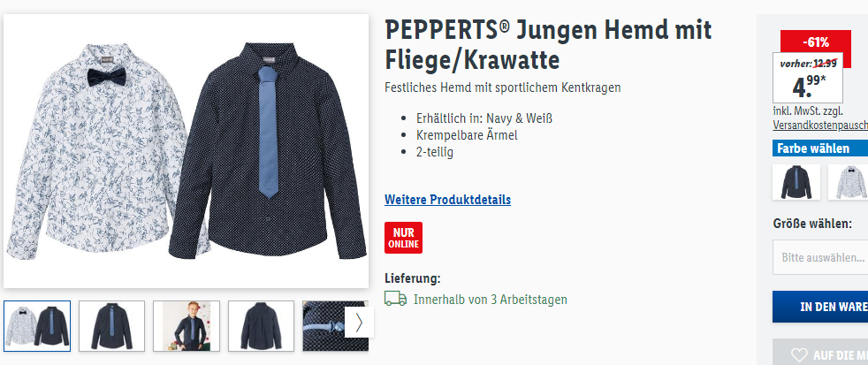
Task: Select first thumbnail with both shirts
Action: [x=37, y=326]
